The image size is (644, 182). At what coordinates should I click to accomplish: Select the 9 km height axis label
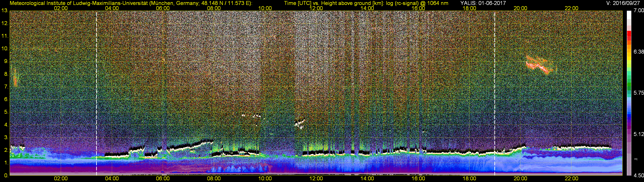(6, 61)
